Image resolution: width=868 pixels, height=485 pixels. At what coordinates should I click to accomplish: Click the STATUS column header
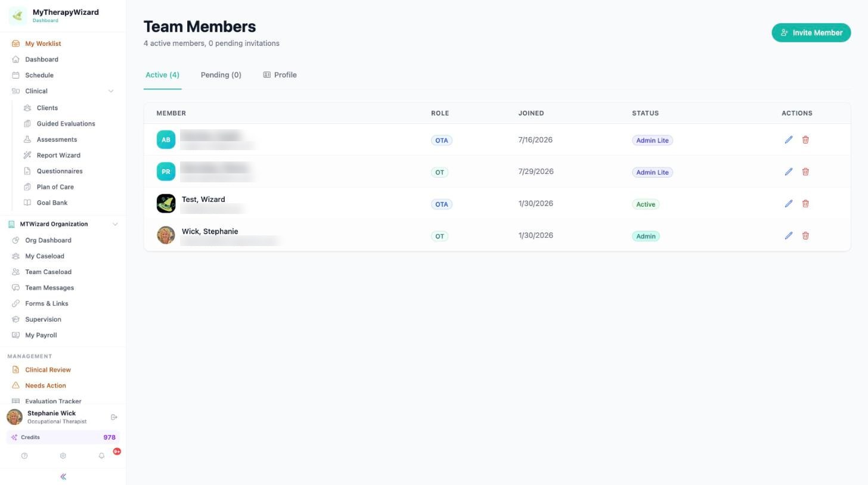[x=645, y=113]
